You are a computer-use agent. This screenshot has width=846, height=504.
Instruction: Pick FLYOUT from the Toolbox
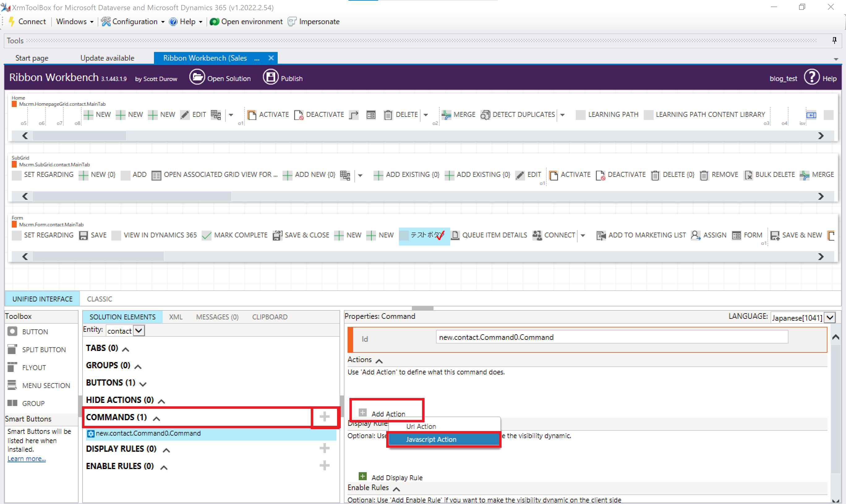coord(27,368)
